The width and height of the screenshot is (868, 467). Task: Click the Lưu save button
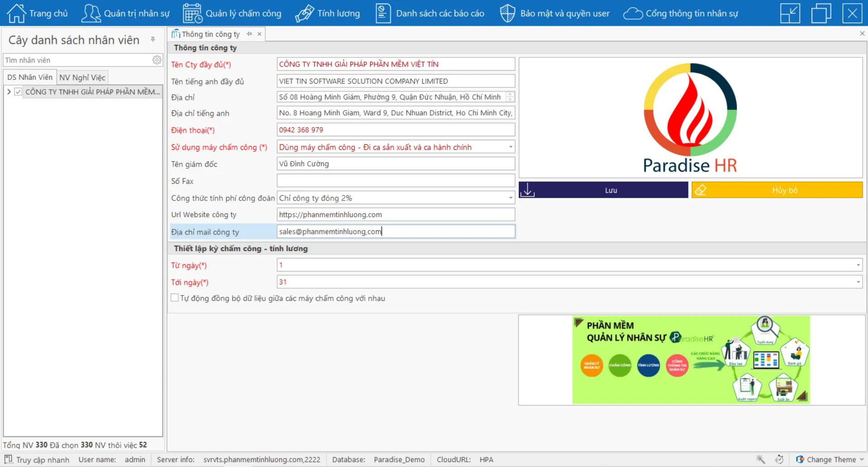[x=603, y=190]
